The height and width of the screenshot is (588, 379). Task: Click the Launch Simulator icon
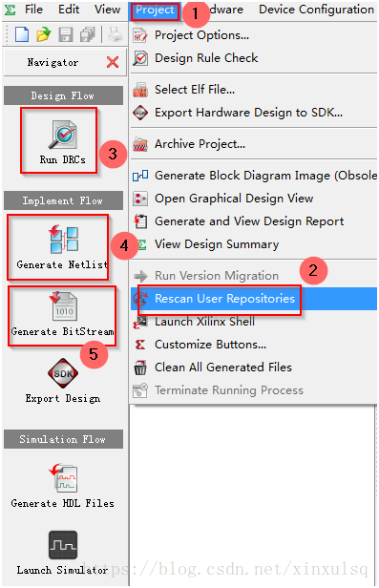pyautogui.click(x=63, y=545)
